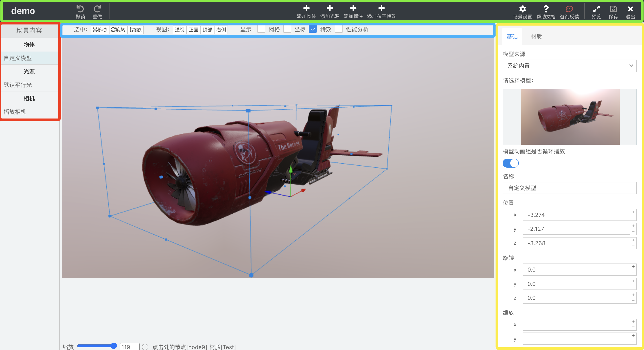The image size is (644, 350).
Task: Click the undo (撤销) icon
Action: tap(80, 9)
